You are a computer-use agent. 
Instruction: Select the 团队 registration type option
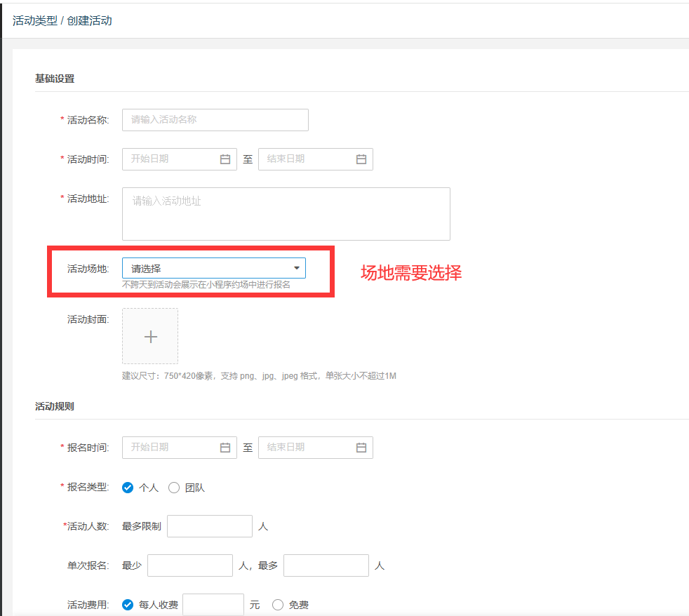tap(174, 488)
